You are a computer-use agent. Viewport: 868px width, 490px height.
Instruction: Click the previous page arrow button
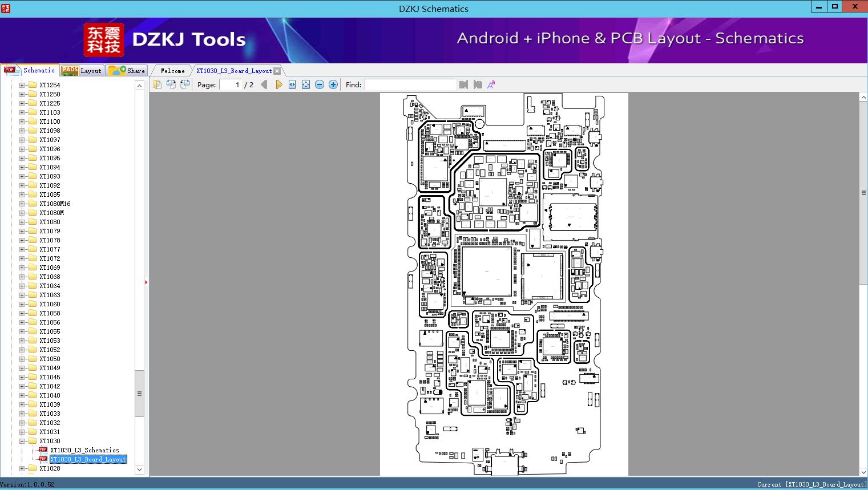pos(264,84)
